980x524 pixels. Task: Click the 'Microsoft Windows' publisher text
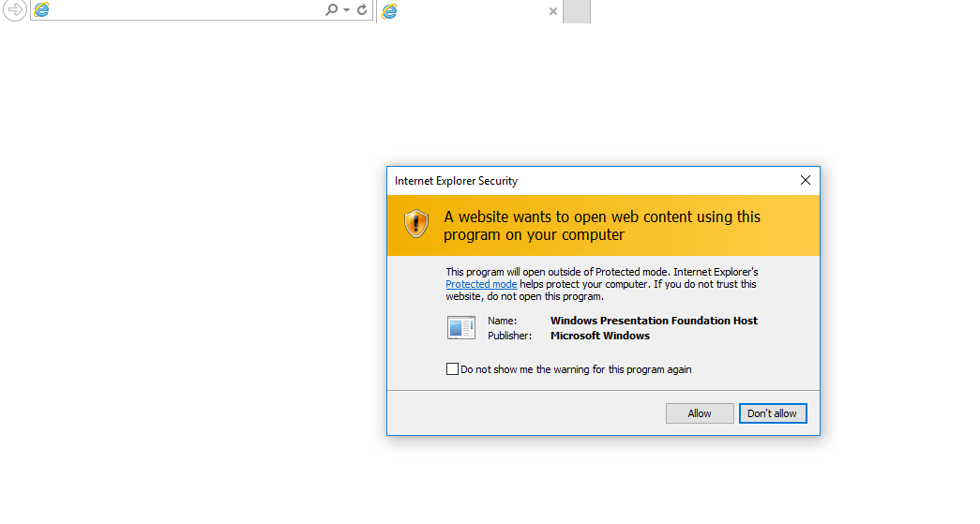(x=600, y=336)
